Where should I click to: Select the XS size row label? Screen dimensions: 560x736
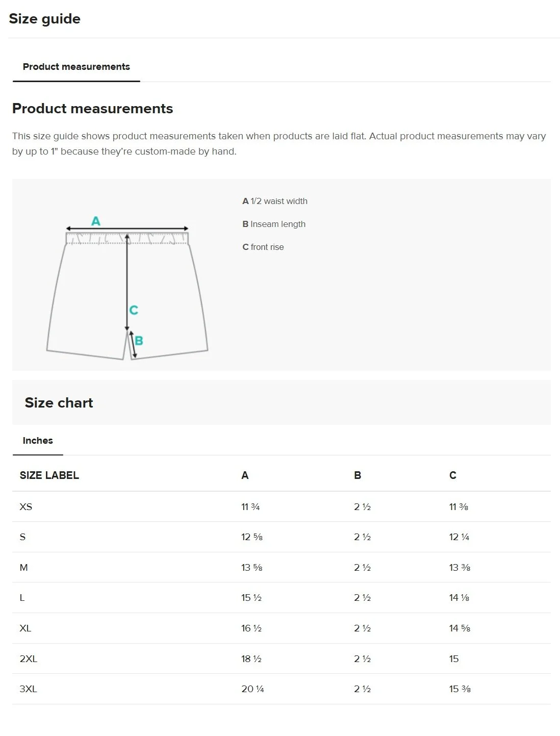pos(26,507)
